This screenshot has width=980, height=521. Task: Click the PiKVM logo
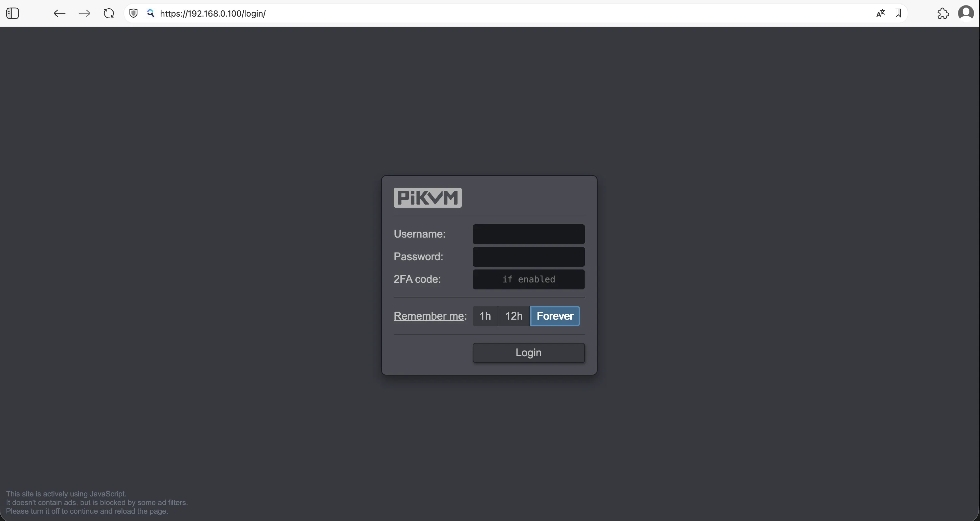tap(428, 198)
